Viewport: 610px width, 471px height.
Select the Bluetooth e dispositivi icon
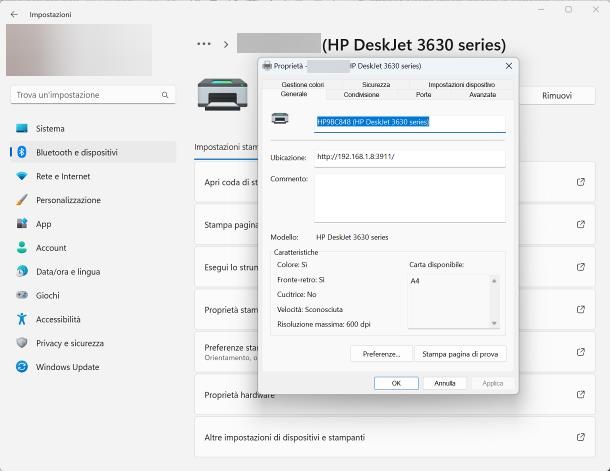pos(22,152)
